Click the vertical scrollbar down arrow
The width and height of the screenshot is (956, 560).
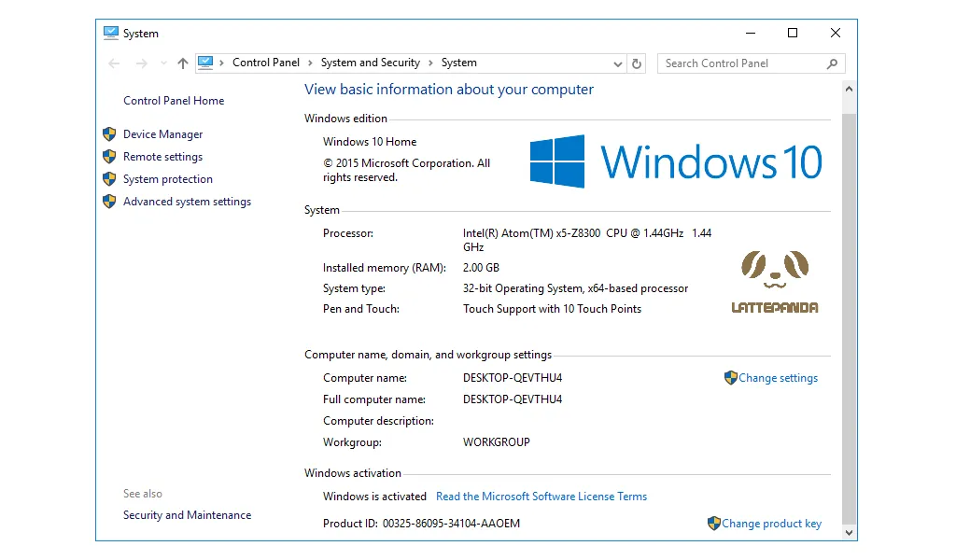click(x=849, y=532)
